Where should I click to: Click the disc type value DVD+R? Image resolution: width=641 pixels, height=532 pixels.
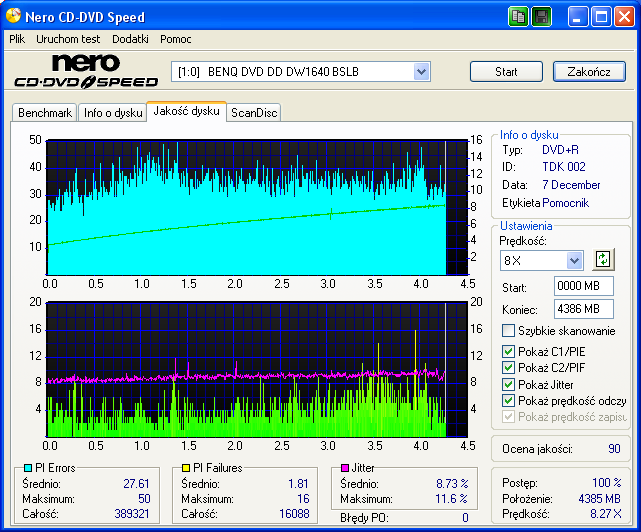click(560, 150)
